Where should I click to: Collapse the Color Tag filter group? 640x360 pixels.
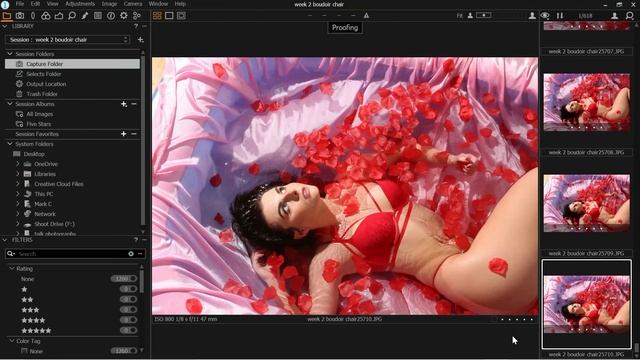click(x=11, y=341)
